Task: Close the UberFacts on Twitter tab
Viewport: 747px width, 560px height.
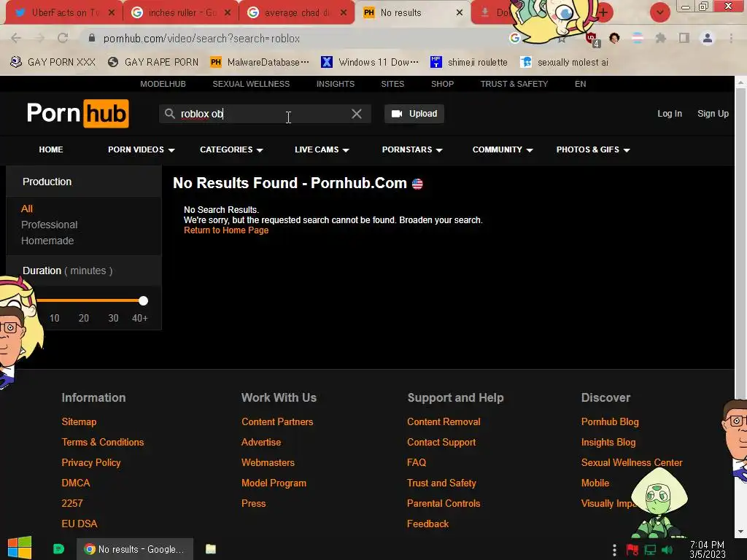Action: pyautogui.click(x=112, y=12)
